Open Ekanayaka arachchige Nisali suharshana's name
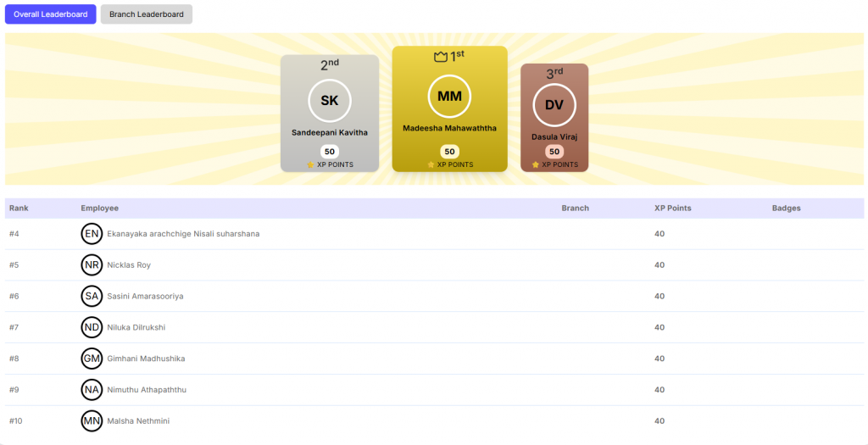868x445 pixels. 183,234
